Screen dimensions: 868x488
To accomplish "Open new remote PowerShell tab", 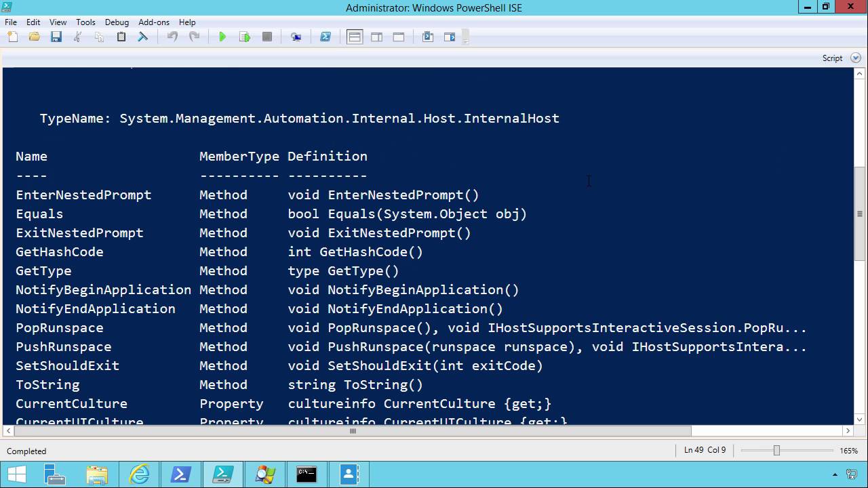I will coord(296,37).
